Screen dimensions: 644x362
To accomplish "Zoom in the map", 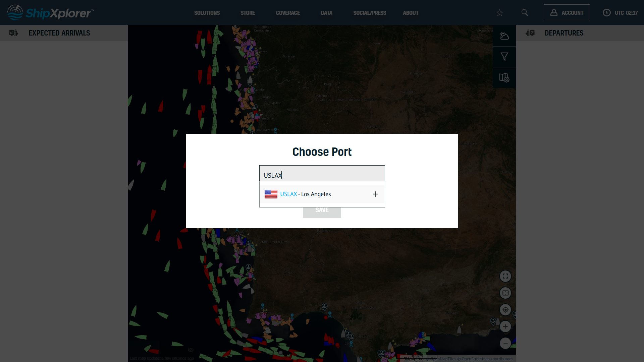I will coord(505,326).
